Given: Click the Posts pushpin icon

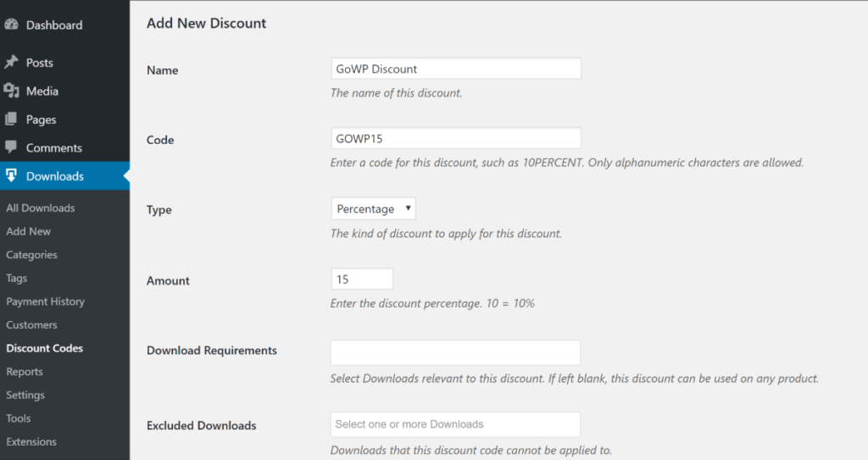Looking at the screenshot, I should tap(11, 62).
